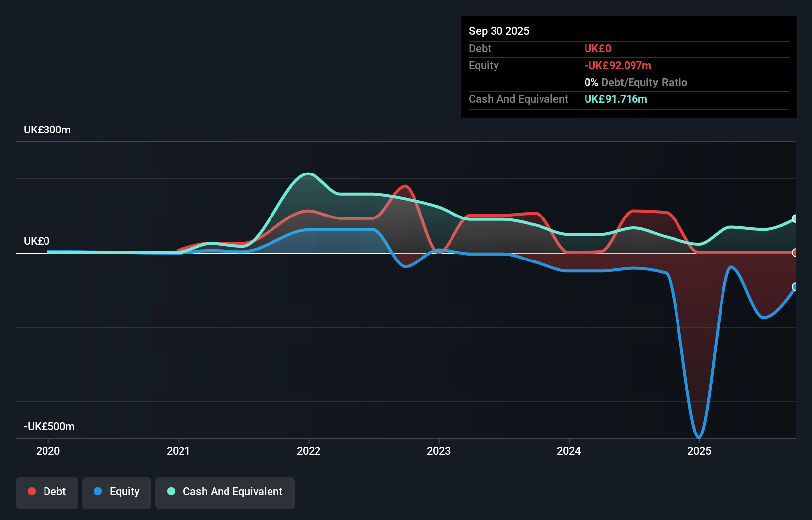
Task: Click the -UK£92.097m equity value in tooltip
Action: [618, 65]
